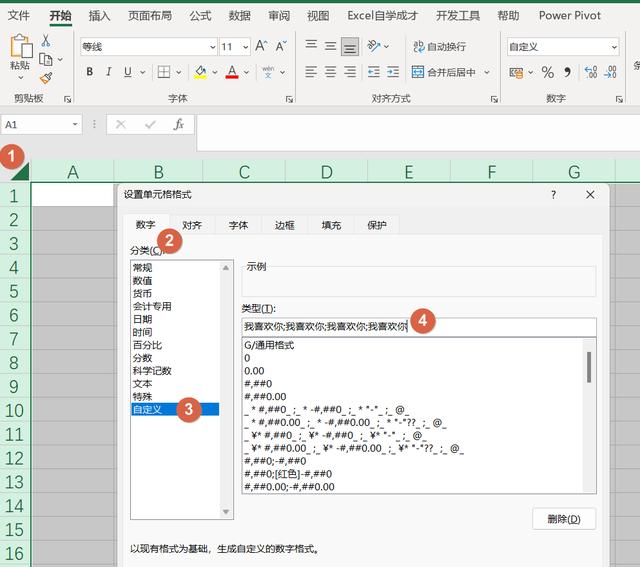Click the Merge and Center icon

click(x=418, y=72)
